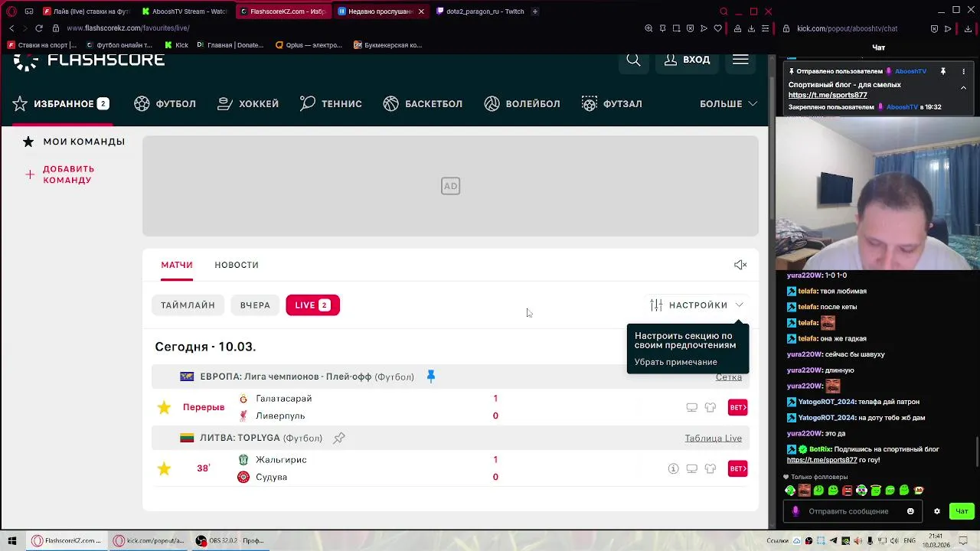Expand the БОЛЬШЕ sports dropdown
Screen dimensions: 980x551
click(728, 103)
